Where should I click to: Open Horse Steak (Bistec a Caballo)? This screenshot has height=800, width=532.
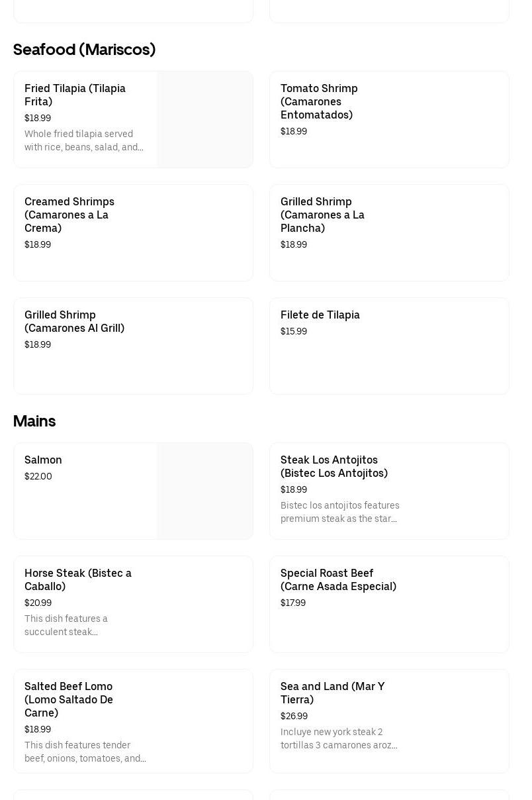(133, 604)
